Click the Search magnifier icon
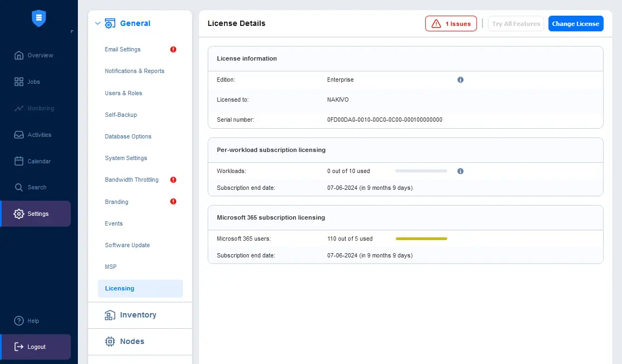The image size is (622, 364). pos(18,187)
